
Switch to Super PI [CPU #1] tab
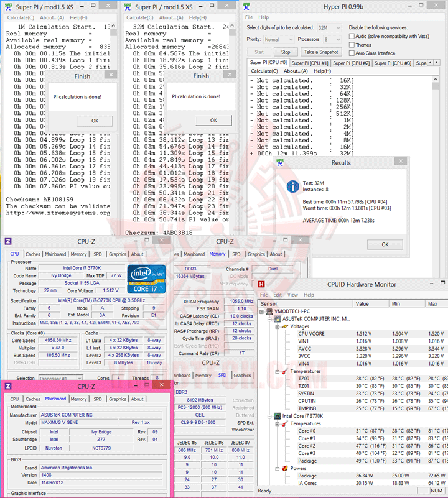(x=309, y=63)
